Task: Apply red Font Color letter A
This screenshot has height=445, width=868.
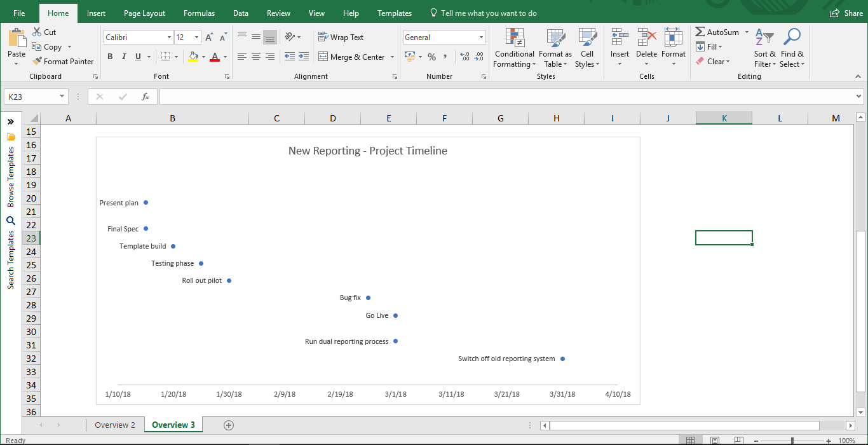Action: (x=215, y=57)
